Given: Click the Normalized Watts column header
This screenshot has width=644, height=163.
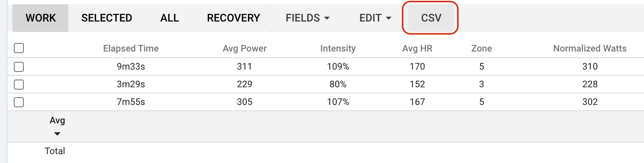Looking at the screenshot, I should [x=590, y=48].
